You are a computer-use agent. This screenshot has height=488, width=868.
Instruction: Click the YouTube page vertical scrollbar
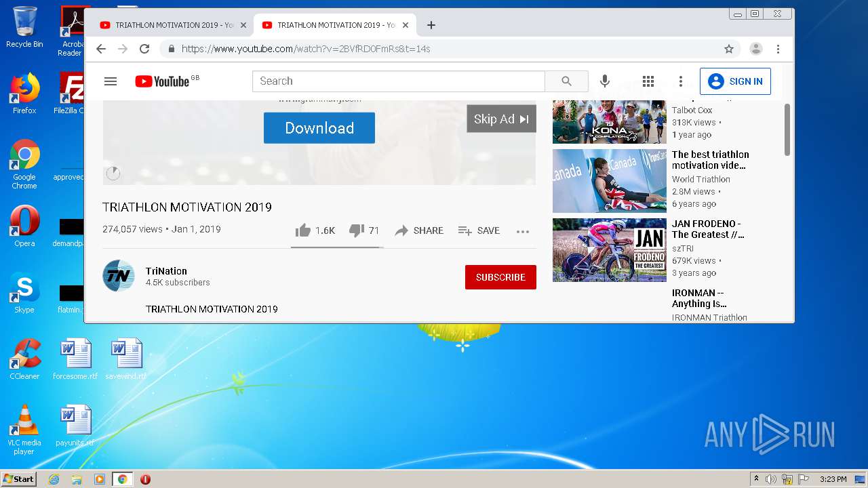(x=787, y=129)
